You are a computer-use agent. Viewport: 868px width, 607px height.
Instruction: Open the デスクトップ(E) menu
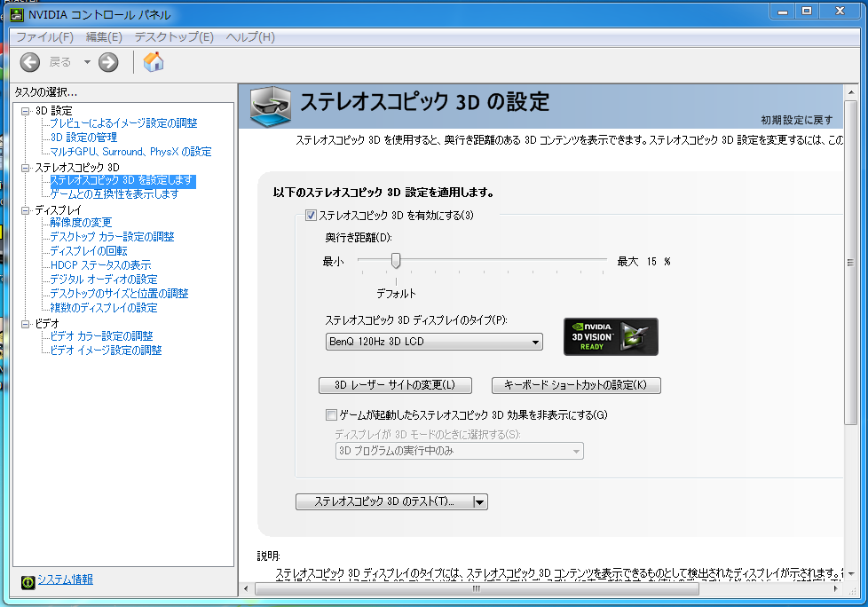(174, 37)
